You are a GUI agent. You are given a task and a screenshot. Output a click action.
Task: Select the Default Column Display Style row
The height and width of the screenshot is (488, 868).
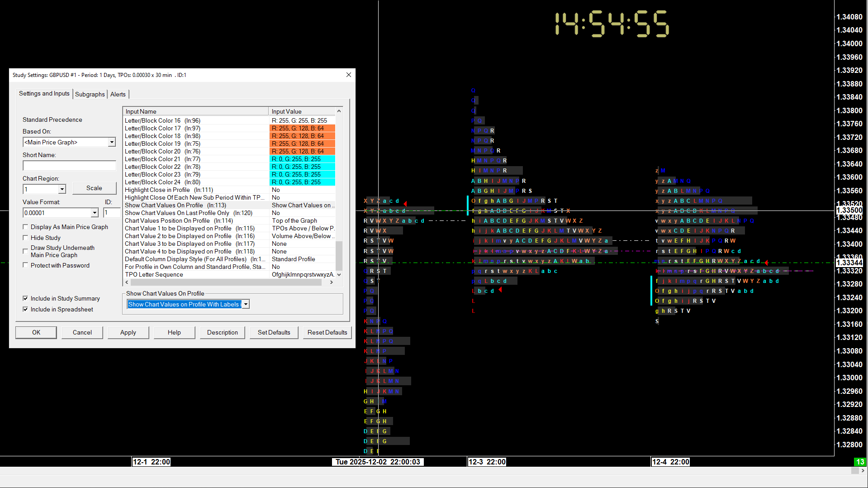click(229, 259)
